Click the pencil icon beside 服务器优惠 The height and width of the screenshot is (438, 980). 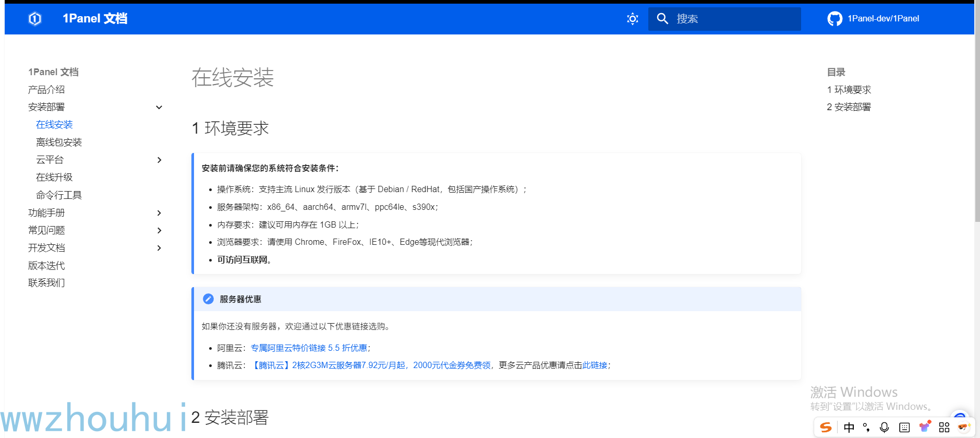tap(208, 299)
